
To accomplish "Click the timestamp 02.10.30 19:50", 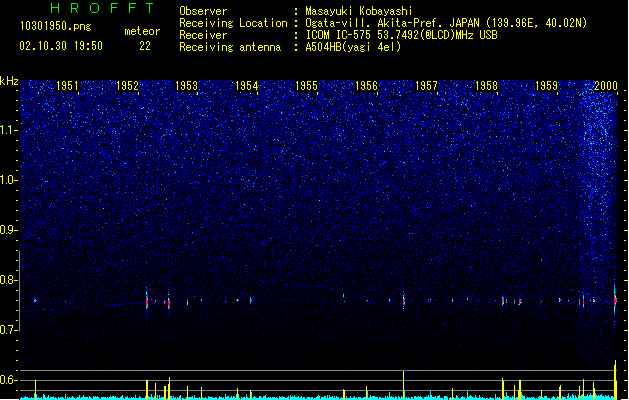I will (x=61, y=46).
